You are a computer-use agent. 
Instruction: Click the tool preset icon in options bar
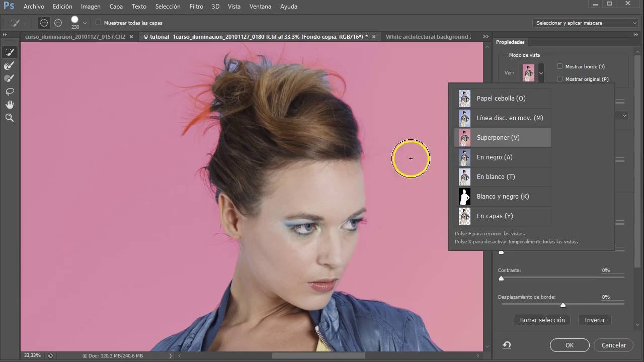(x=16, y=23)
